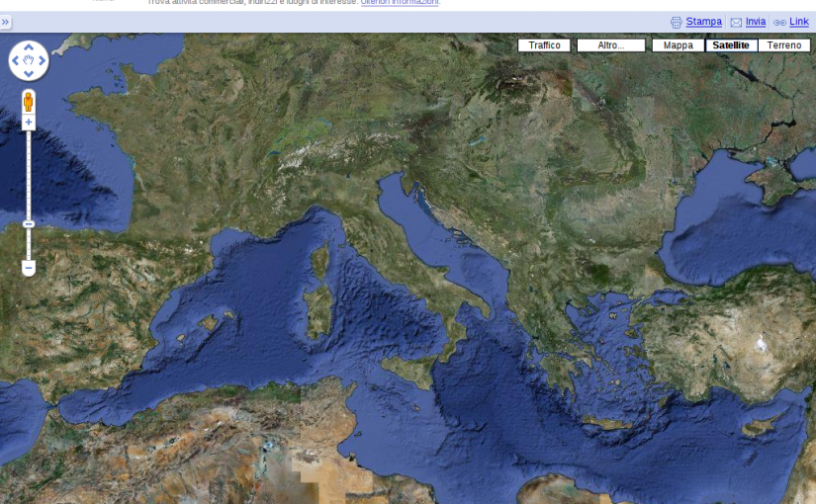Click the chain link icon
The height and width of the screenshot is (504, 816).
coord(779,23)
